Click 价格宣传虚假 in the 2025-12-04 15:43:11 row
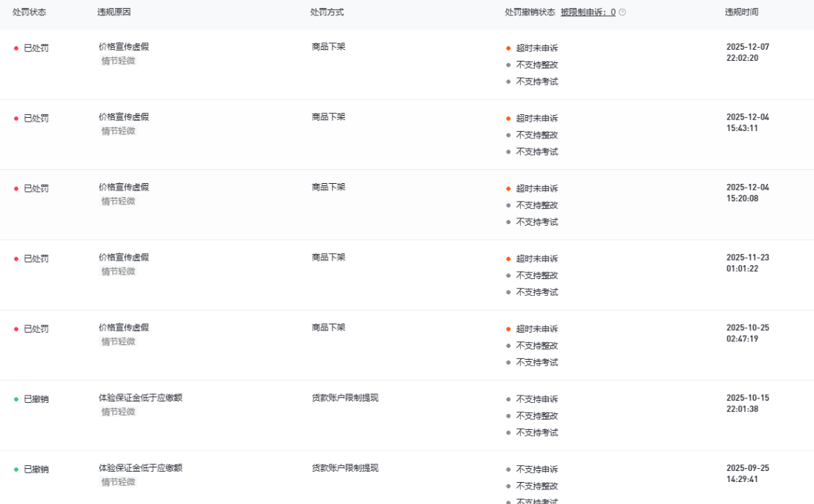Viewport: 814px width, 504px height. 124,117
